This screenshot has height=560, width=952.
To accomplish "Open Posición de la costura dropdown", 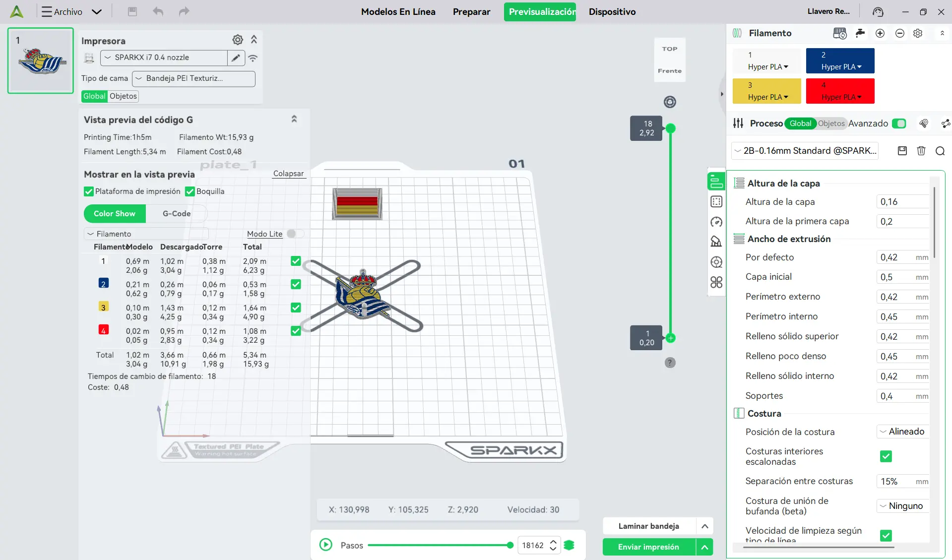I will pos(902,432).
